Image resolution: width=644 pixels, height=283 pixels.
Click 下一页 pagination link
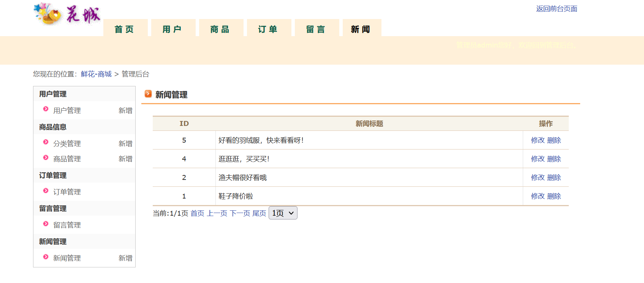pos(240,213)
